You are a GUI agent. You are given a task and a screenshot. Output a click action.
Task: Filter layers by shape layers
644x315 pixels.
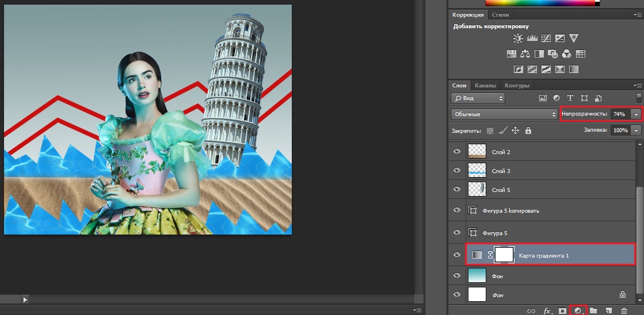[584, 98]
